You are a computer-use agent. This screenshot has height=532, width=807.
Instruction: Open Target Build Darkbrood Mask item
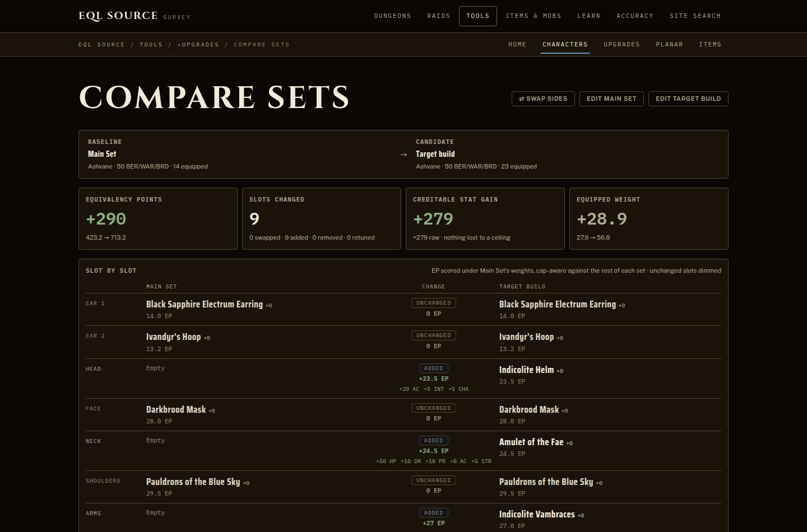529,409
